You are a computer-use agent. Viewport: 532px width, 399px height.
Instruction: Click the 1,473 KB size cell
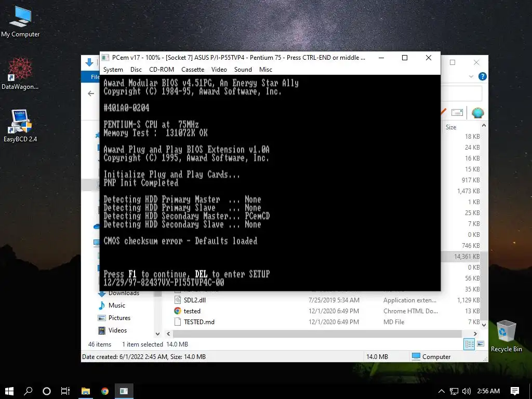(468, 191)
